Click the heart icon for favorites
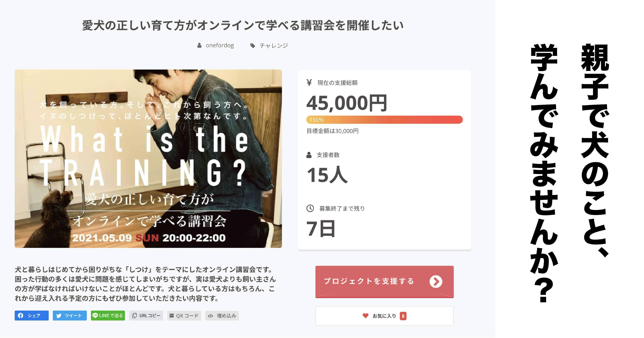644x338 pixels. tap(366, 316)
